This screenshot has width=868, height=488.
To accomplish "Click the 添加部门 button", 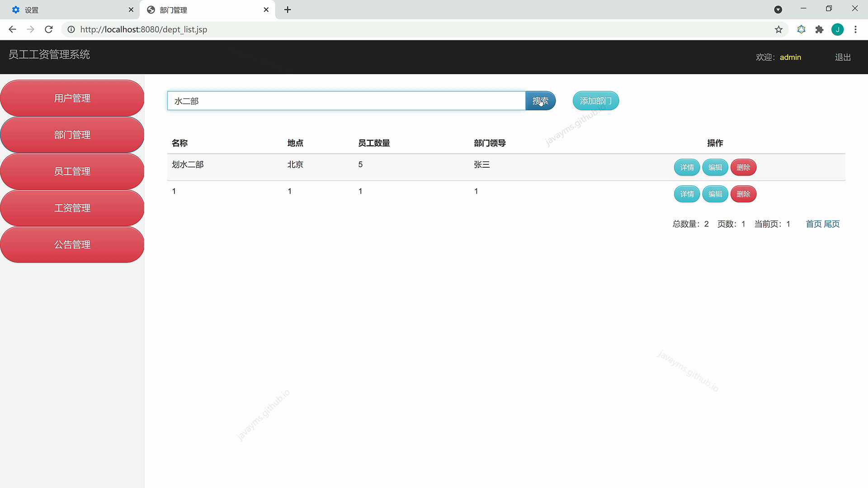I will [x=595, y=101].
